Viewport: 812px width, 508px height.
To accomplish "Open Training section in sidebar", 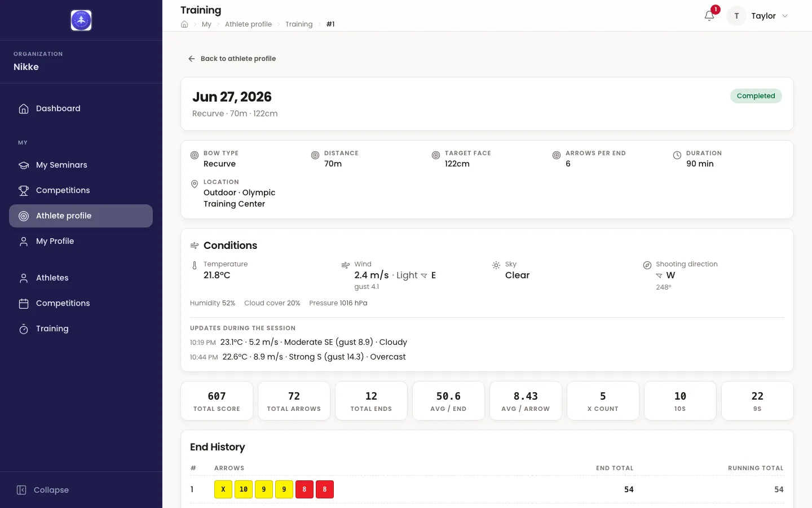I will click(81, 329).
